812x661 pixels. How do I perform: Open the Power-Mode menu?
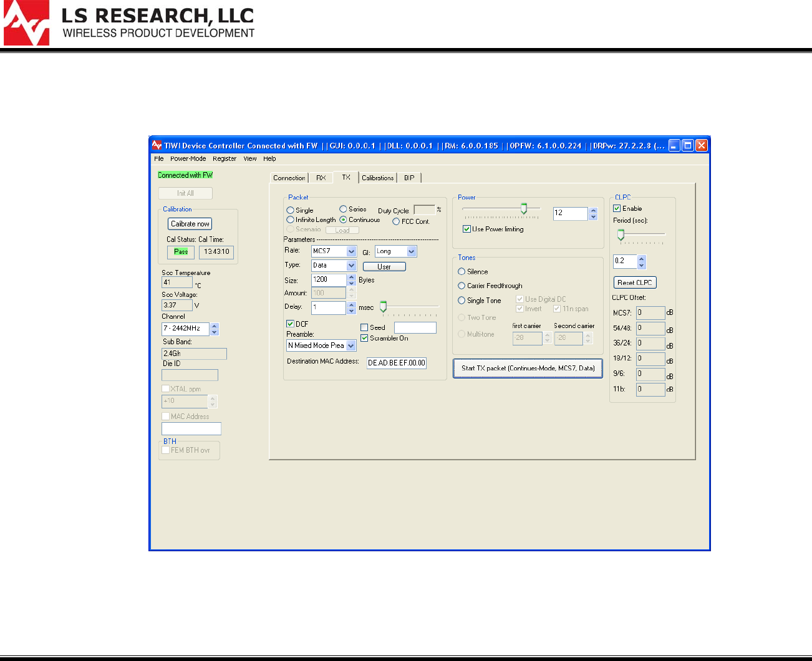[x=188, y=158]
